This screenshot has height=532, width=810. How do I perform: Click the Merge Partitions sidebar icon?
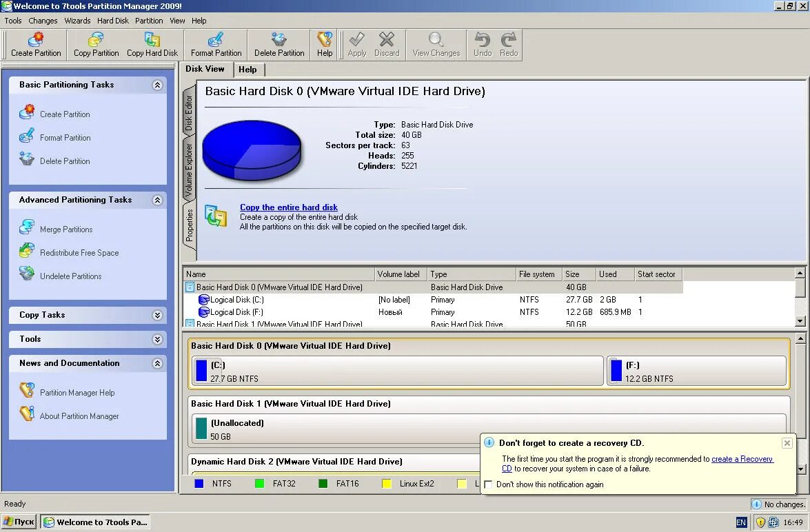coord(27,227)
